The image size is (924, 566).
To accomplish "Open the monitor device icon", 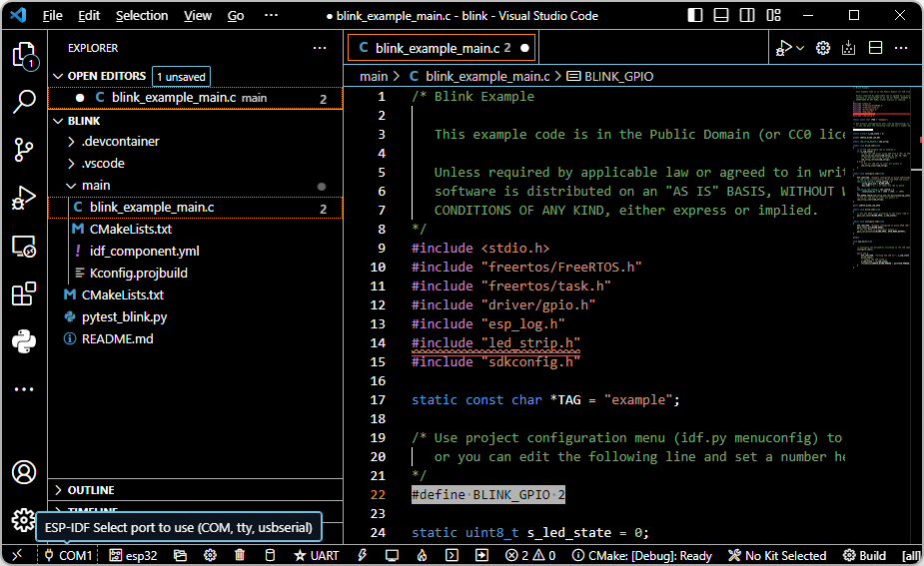I will tap(392, 555).
